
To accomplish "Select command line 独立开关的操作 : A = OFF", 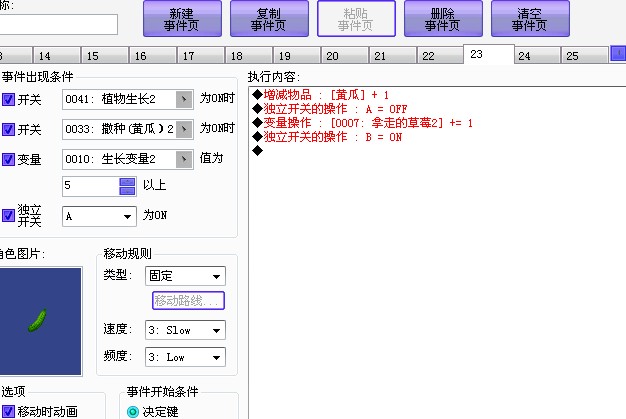I will point(329,109).
